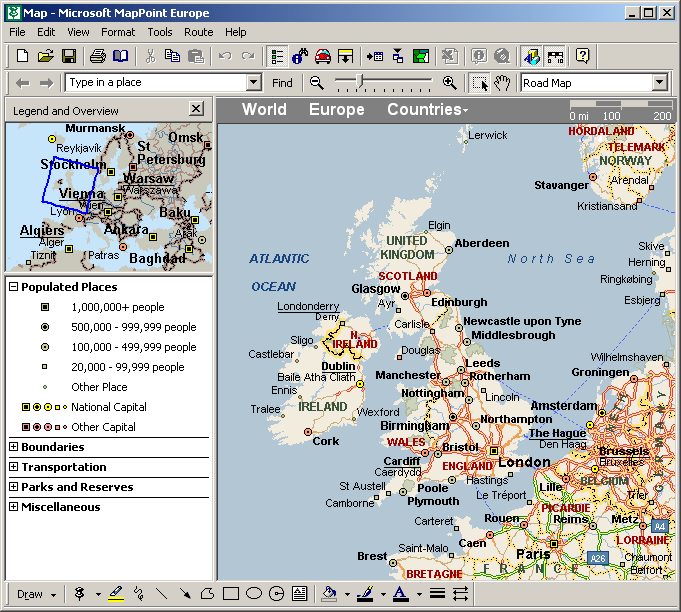Screen dimensions: 681x612
Task: Open the Route menu
Action: tap(198, 32)
